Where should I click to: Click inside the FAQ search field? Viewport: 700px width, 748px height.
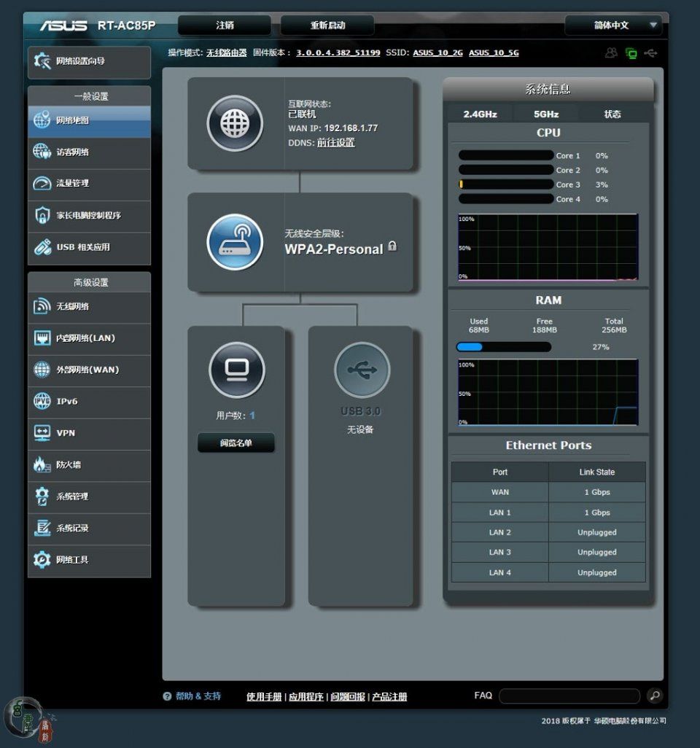click(x=569, y=696)
